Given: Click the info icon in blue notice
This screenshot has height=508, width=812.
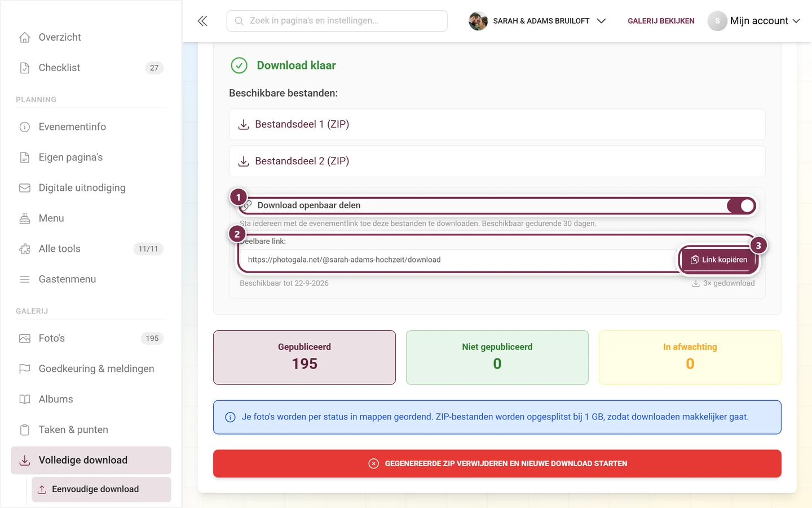Looking at the screenshot, I should [x=230, y=417].
